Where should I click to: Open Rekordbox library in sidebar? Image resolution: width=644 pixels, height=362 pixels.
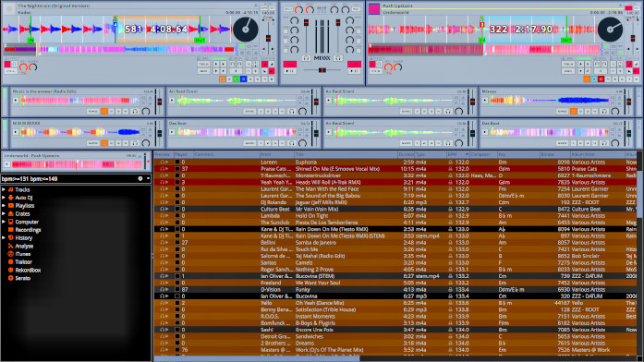coord(28,270)
